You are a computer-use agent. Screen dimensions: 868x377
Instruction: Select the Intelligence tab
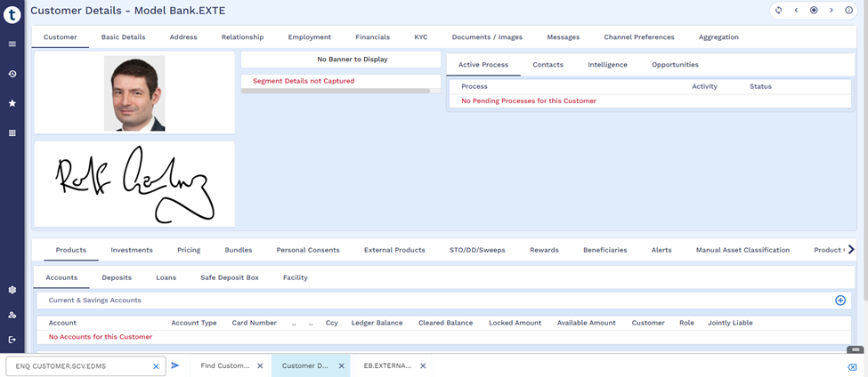point(607,65)
